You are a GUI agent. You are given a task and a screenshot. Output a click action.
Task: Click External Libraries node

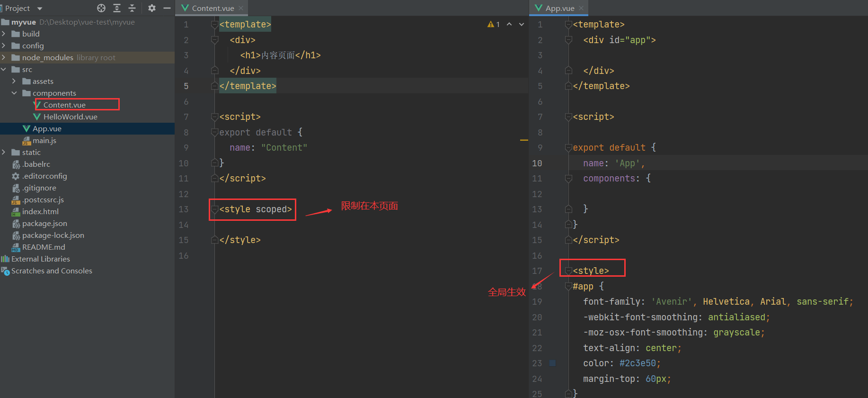point(40,259)
